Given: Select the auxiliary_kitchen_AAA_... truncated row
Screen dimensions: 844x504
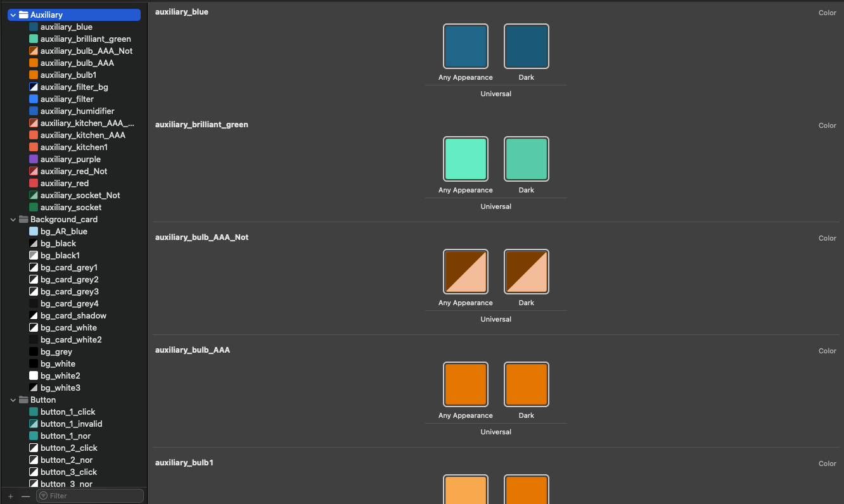Looking at the screenshot, I should click(x=74, y=123).
